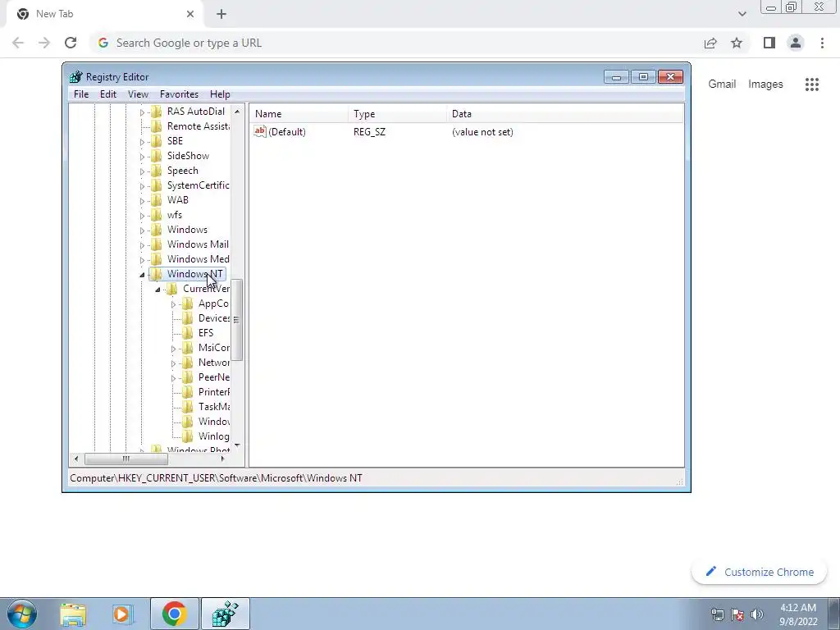Open the Chrome profile avatar

[x=796, y=43]
